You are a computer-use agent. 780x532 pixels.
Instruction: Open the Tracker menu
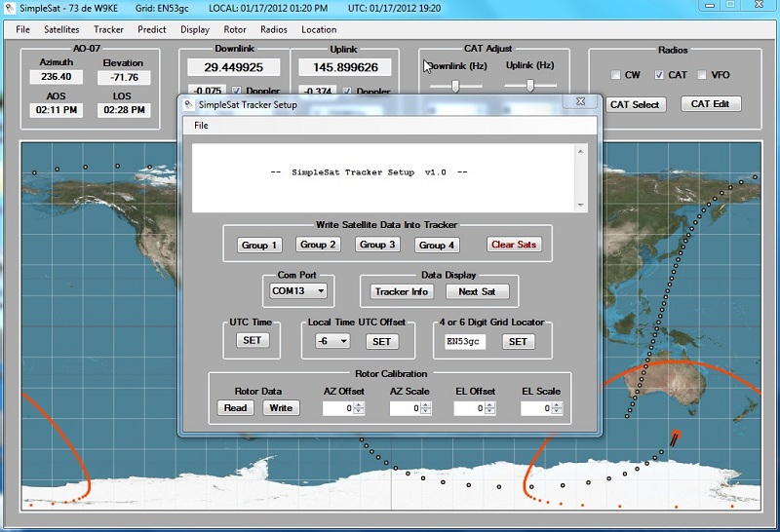[108, 29]
